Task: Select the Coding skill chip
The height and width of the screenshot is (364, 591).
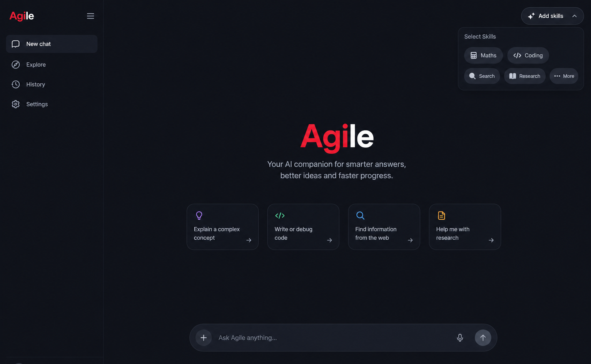Action: point(528,55)
